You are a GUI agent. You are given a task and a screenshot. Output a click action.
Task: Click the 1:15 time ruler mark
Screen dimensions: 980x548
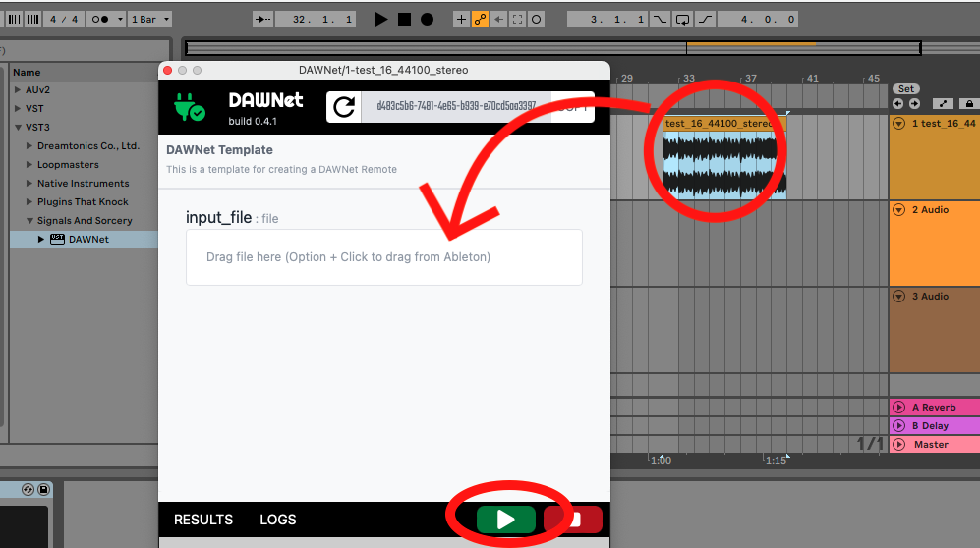point(776,460)
